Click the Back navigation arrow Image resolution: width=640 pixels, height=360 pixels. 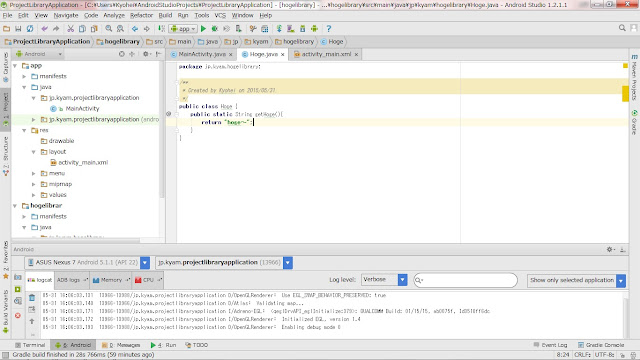tap(135, 29)
